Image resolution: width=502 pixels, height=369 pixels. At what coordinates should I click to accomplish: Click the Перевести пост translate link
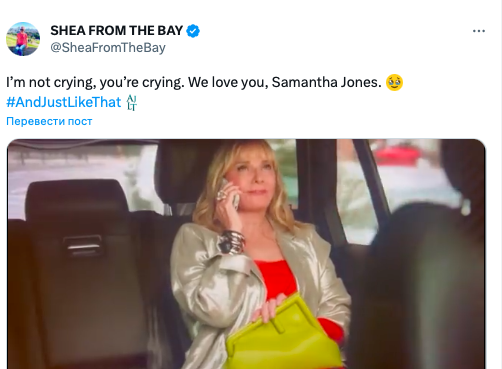point(49,121)
